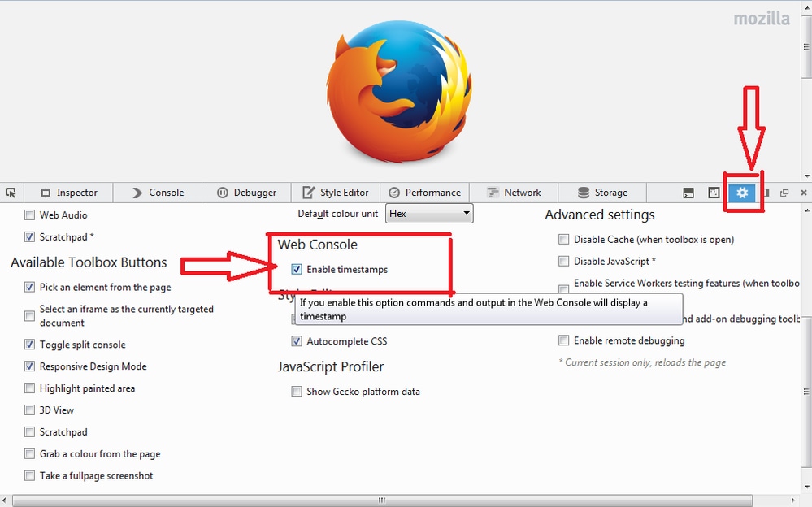Select the Style Editor tab

[336, 193]
